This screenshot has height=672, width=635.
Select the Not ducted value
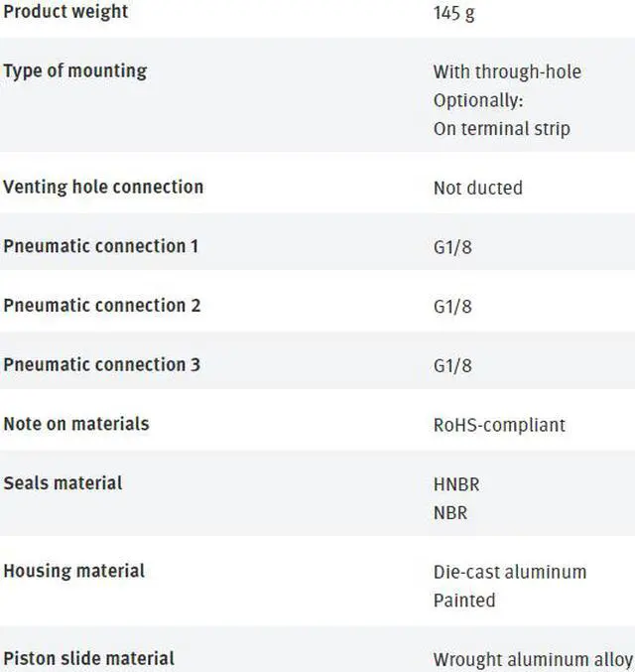(477, 188)
